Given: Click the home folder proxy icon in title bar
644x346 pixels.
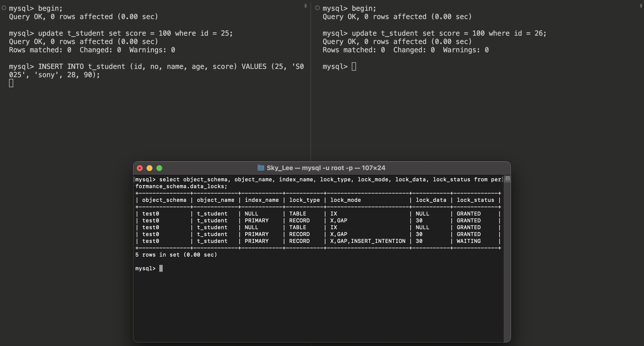Looking at the screenshot, I should pos(260,168).
